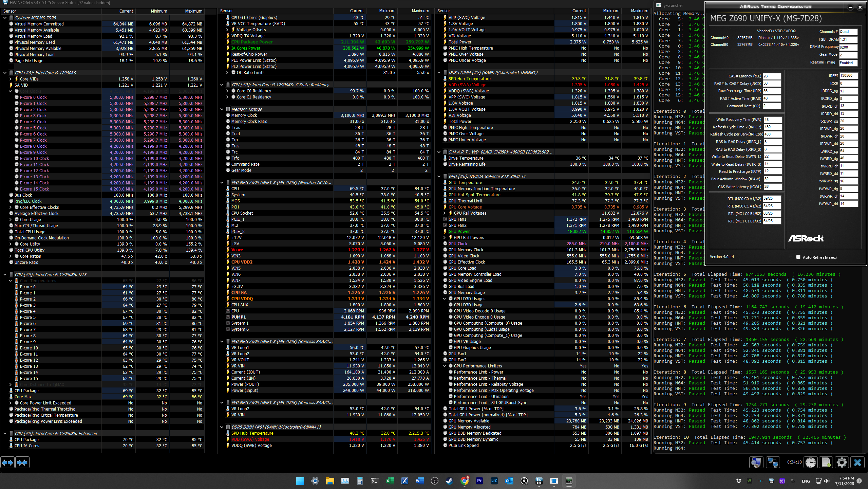Viewport: 868px width, 489px height.
Task: Collapse the GPU Performance Limiters group
Action: click(445, 366)
